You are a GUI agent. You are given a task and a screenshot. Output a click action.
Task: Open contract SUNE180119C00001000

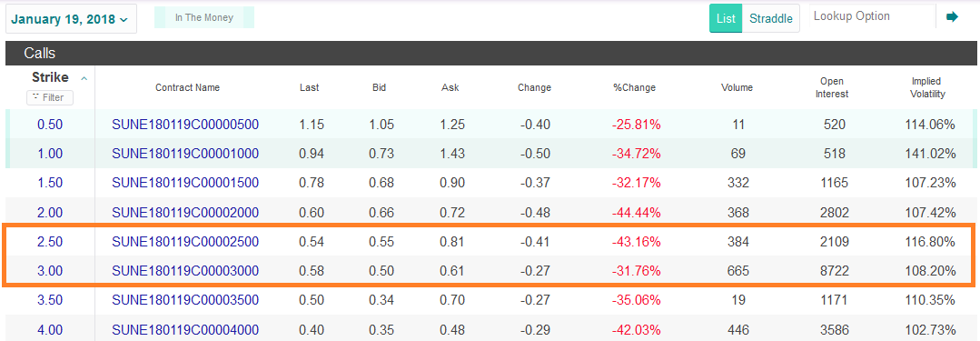185,154
